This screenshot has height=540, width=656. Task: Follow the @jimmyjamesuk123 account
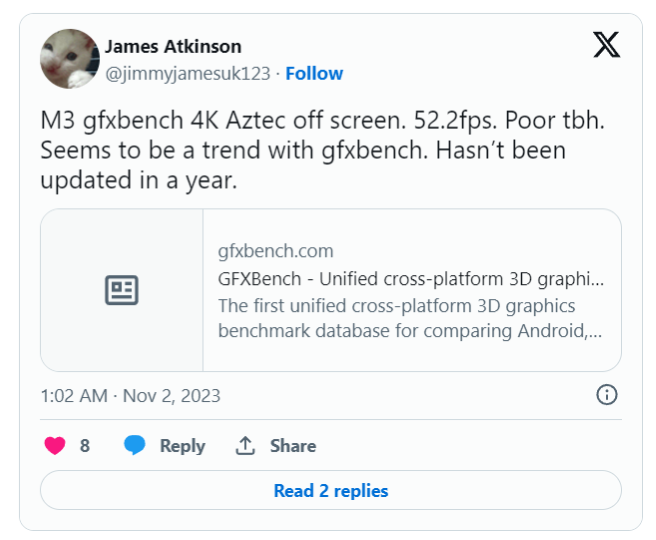tap(314, 73)
